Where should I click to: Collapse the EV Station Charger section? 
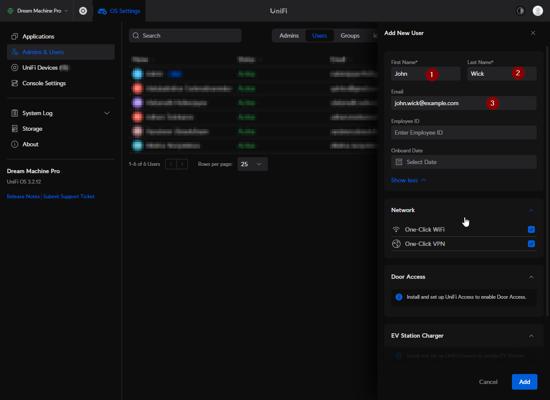[531, 336]
